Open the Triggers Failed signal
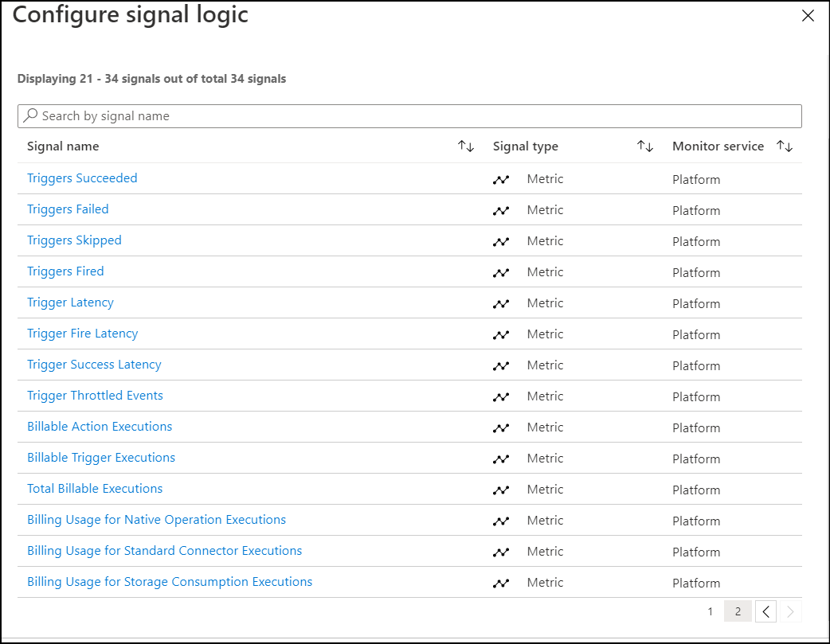The image size is (830, 644). tap(68, 209)
